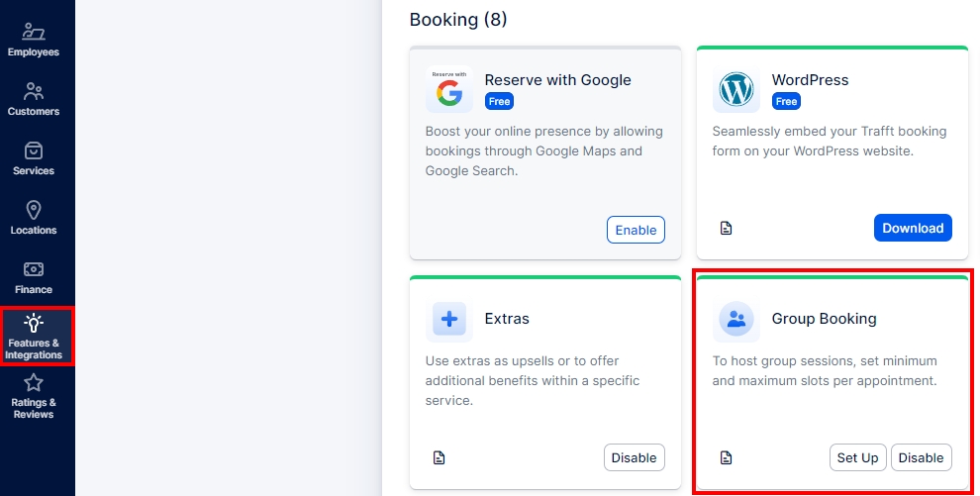Click the Extras plus icon
Screen dimensions: 980x496
pos(449,320)
